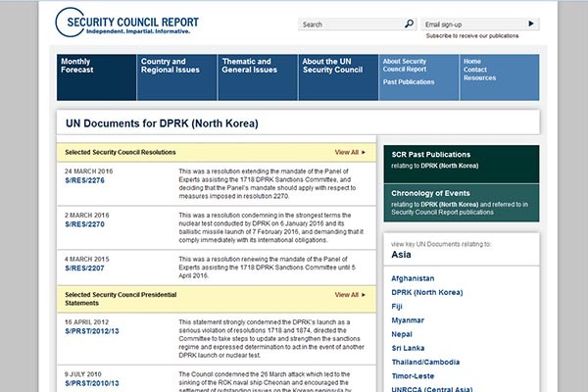Viewport: 588px width, 392px height.
Task: Click 'Subscribe to receive our publications' text
Action: (472, 36)
